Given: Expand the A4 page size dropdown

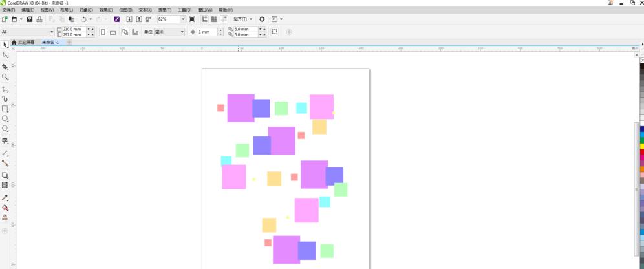Looking at the screenshot, I should [x=52, y=32].
